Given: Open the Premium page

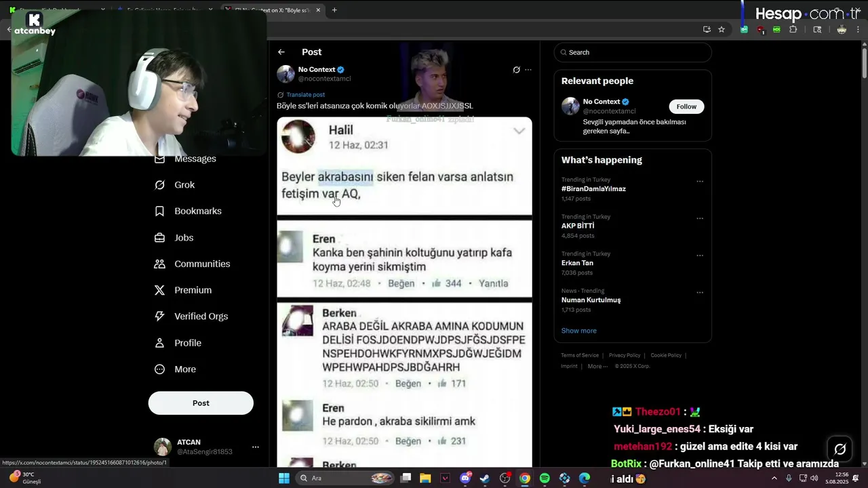Looking at the screenshot, I should pyautogui.click(x=183, y=290).
